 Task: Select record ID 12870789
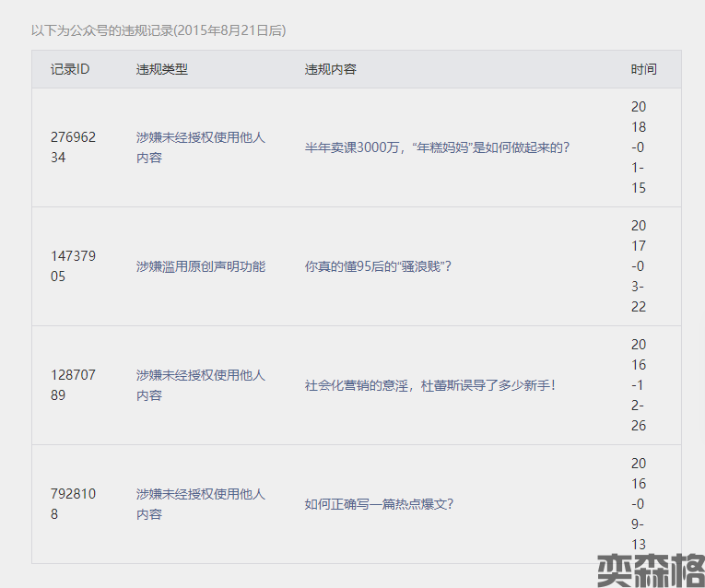pos(73,385)
